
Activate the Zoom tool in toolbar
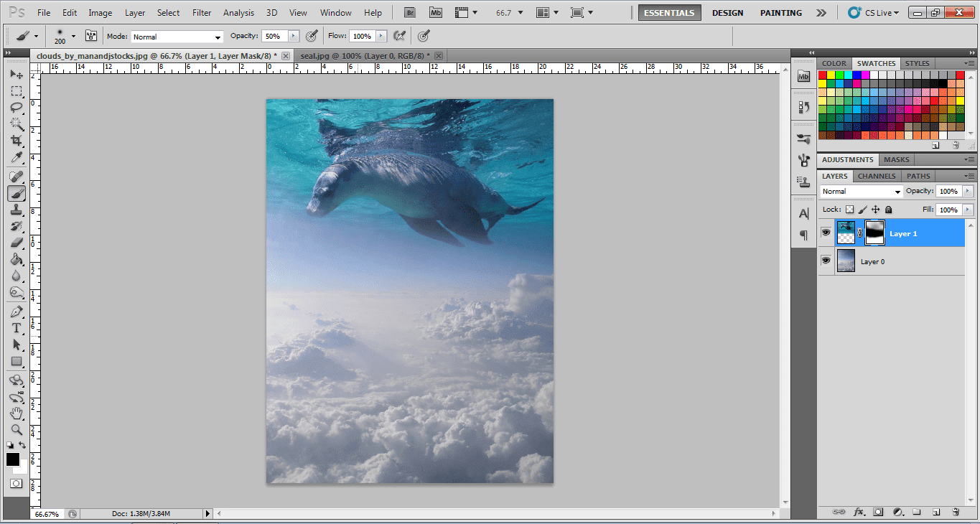(x=16, y=430)
